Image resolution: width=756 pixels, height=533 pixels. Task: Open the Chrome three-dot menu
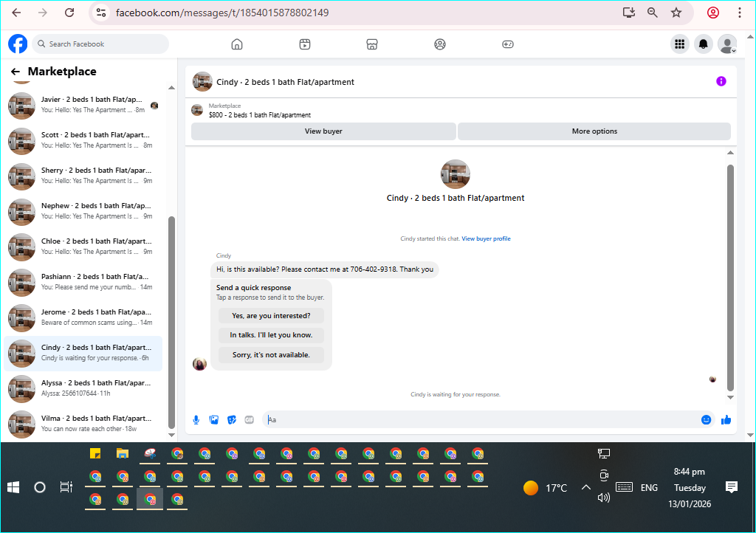(x=740, y=13)
